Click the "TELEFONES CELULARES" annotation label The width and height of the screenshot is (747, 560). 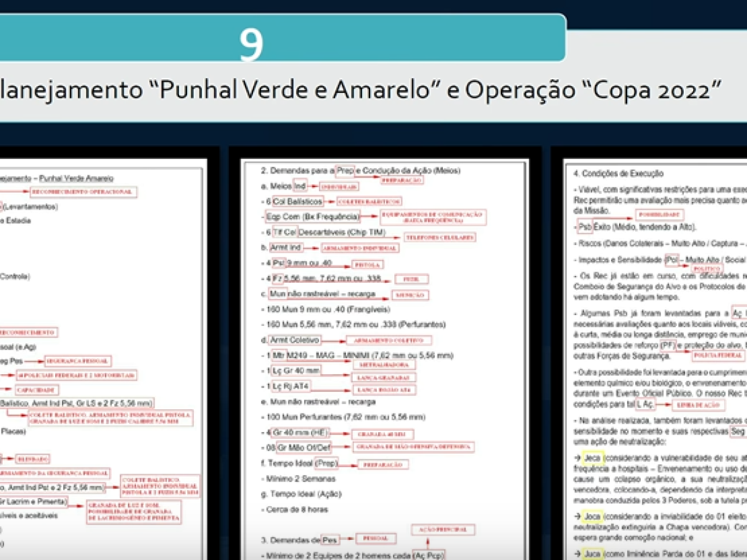click(439, 237)
